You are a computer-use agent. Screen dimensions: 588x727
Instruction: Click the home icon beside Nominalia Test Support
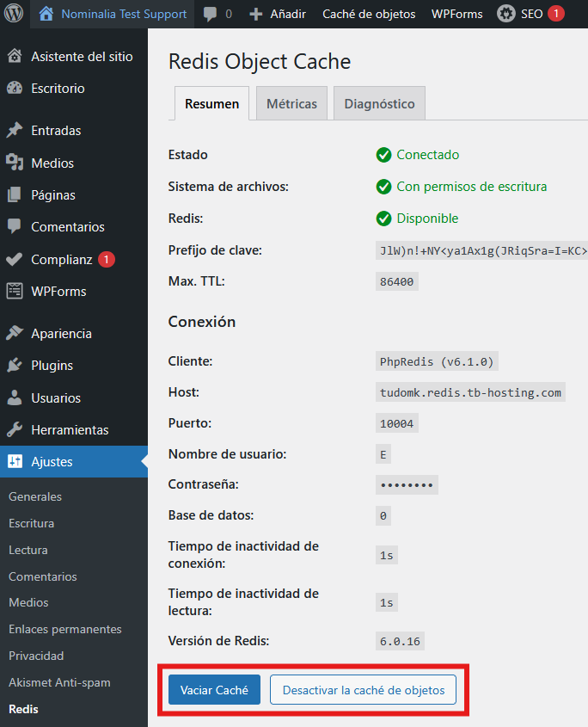click(x=46, y=14)
